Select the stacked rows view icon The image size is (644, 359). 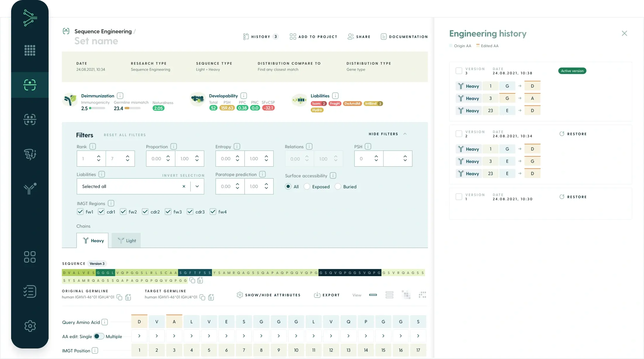click(x=389, y=295)
